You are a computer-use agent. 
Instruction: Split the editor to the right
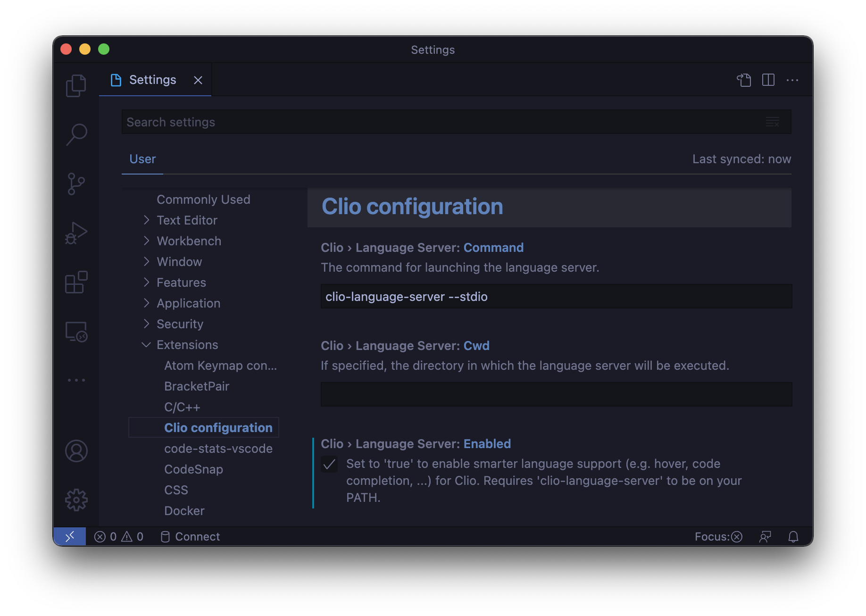(768, 80)
